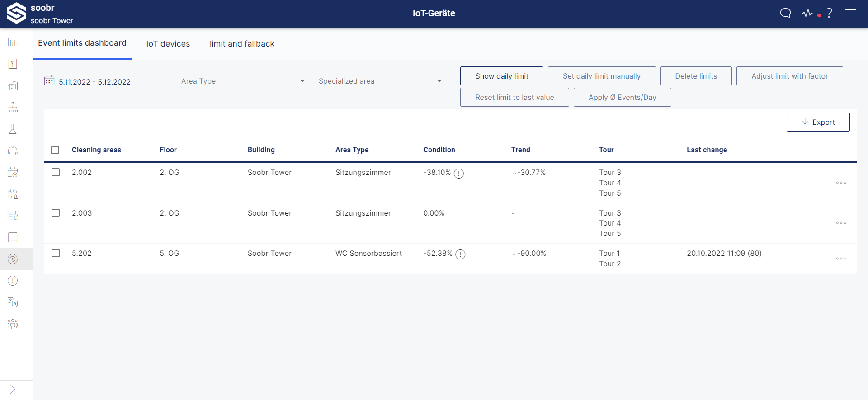Viewport: 868px width, 400px height.
Task: Switch to the IoT devices tab
Action: click(x=168, y=44)
